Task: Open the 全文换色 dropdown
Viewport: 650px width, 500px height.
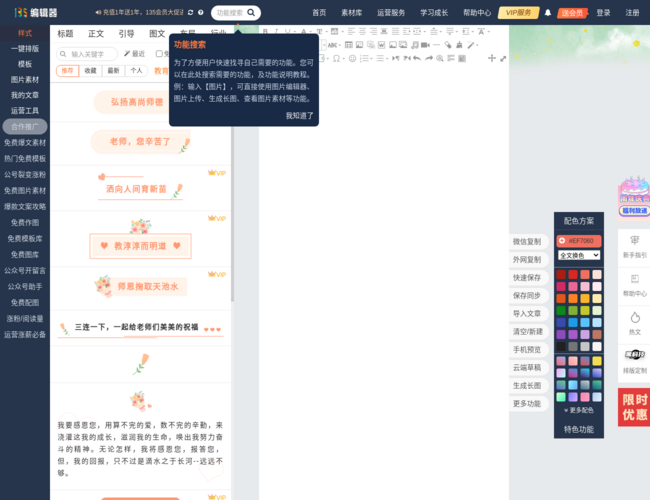Action: click(x=579, y=255)
